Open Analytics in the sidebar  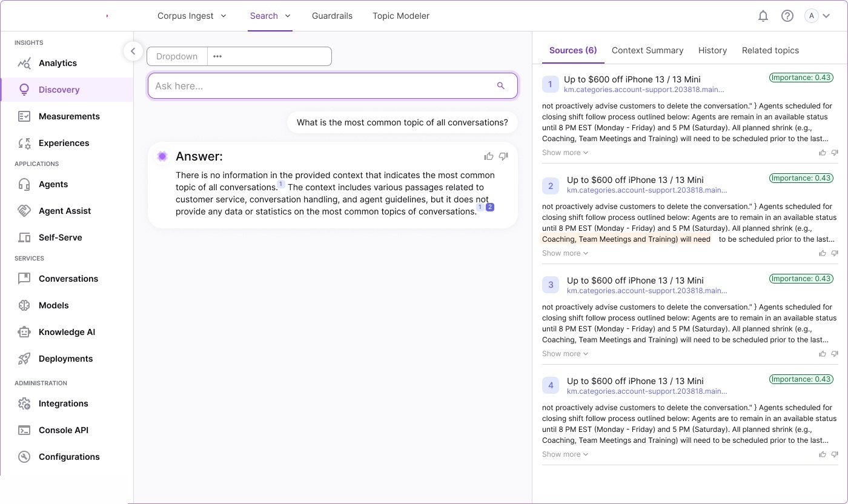pos(58,63)
